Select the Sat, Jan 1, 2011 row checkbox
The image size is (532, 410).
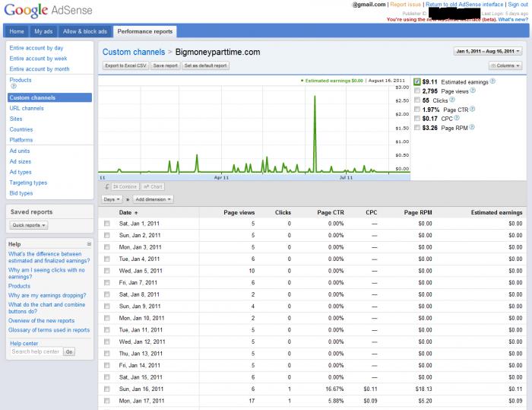click(107, 224)
